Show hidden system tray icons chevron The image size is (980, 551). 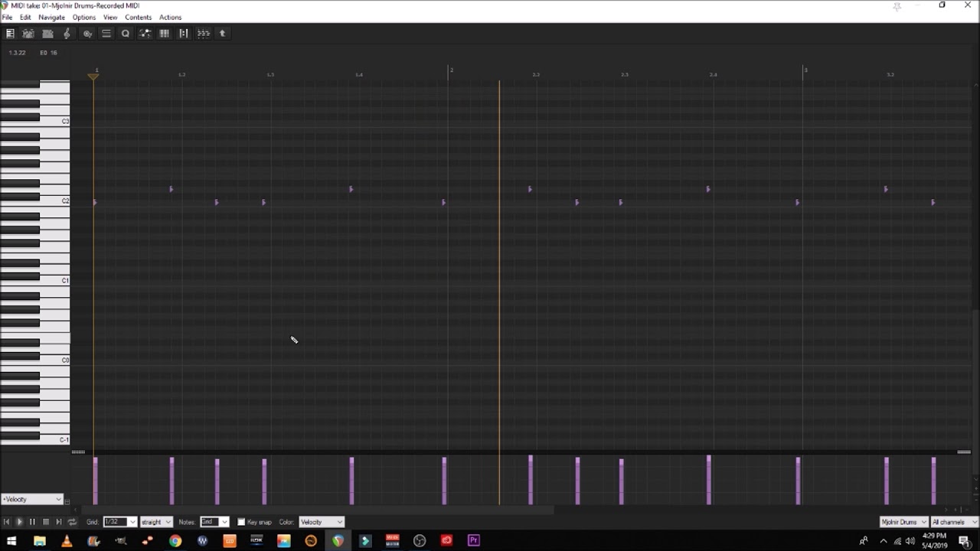click(x=883, y=541)
